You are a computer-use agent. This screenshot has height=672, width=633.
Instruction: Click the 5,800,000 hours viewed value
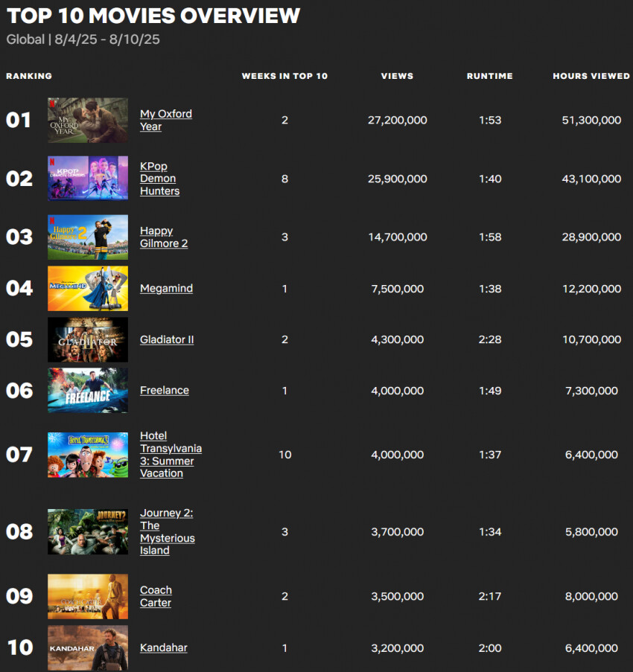[591, 532]
